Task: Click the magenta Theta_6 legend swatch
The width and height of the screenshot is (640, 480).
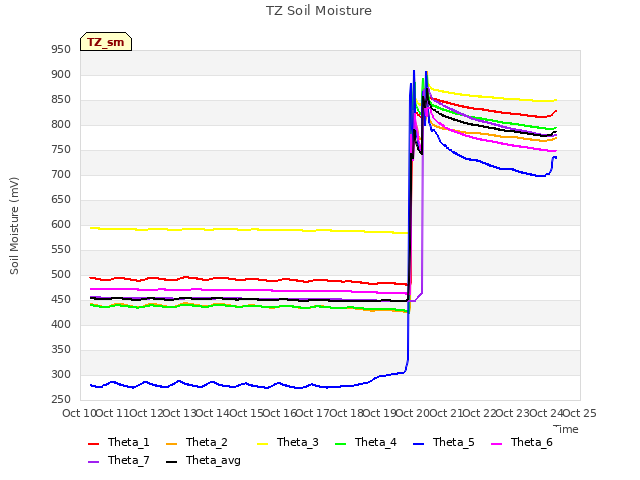Action: tap(496, 444)
